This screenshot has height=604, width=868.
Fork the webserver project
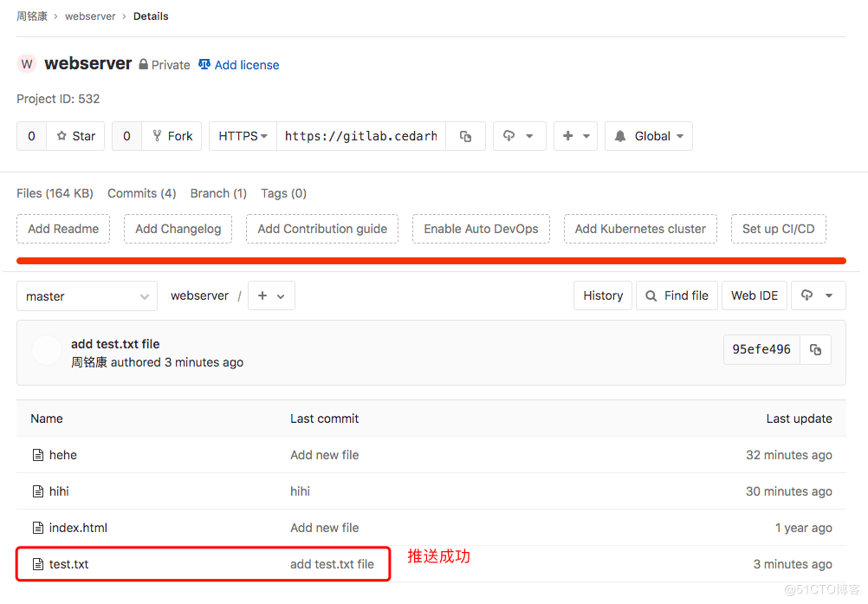coord(172,136)
